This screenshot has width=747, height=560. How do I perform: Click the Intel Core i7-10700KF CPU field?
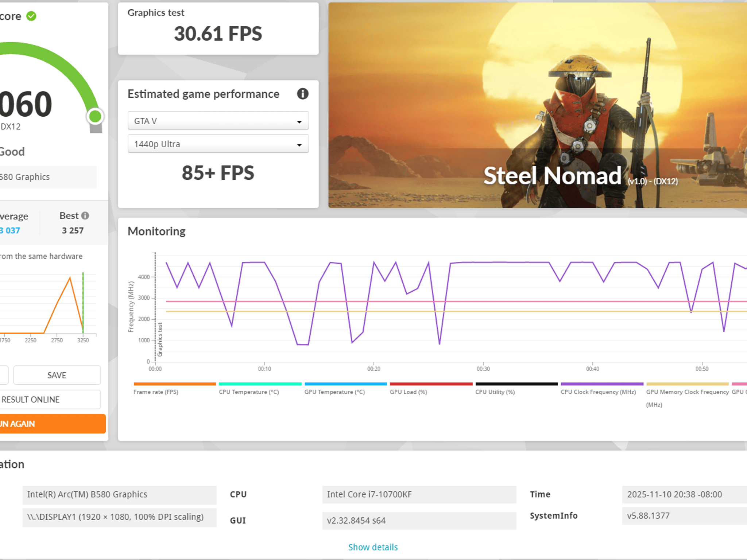[419, 494]
